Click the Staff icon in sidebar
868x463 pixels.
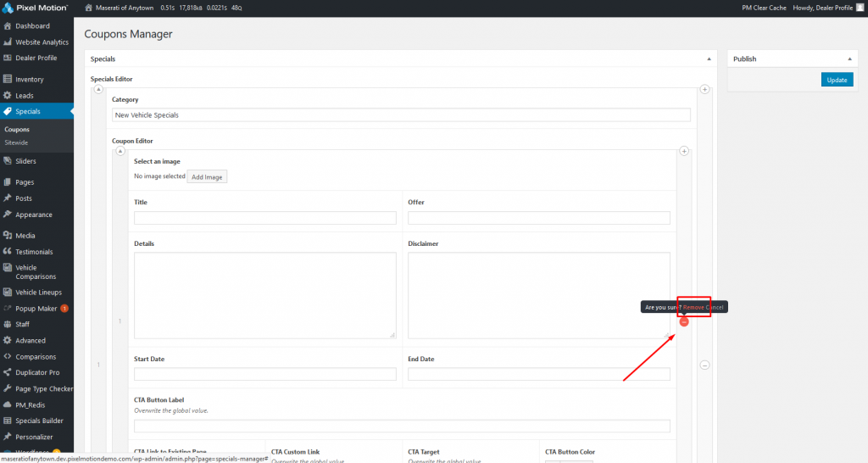click(x=7, y=325)
